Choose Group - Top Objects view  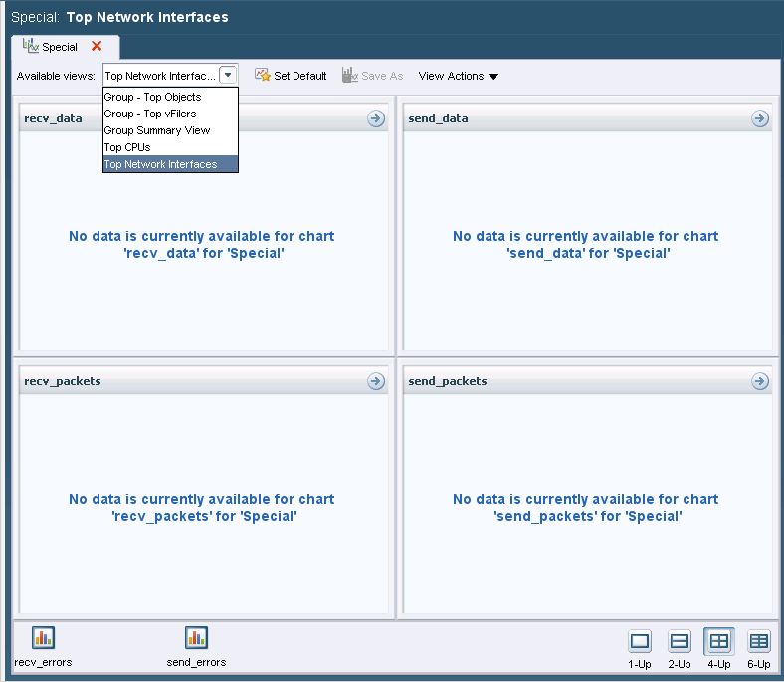[170, 97]
